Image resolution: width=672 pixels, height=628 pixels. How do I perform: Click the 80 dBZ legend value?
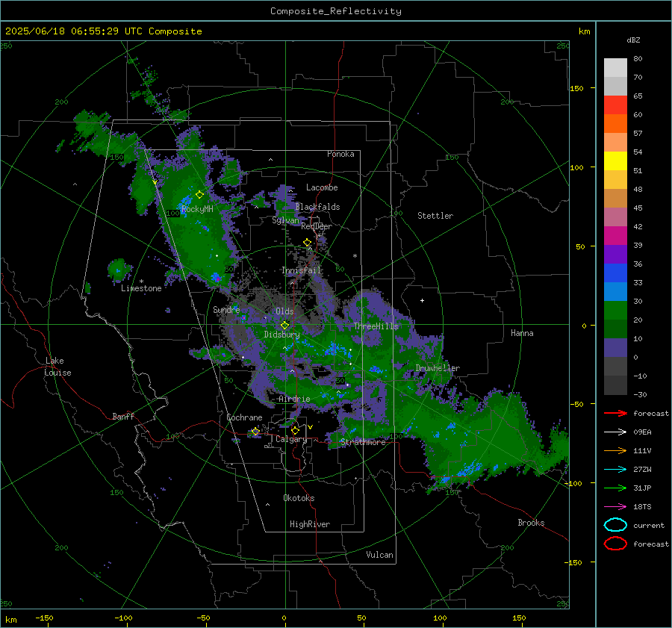pyautogui.click(x=638, y=59)
